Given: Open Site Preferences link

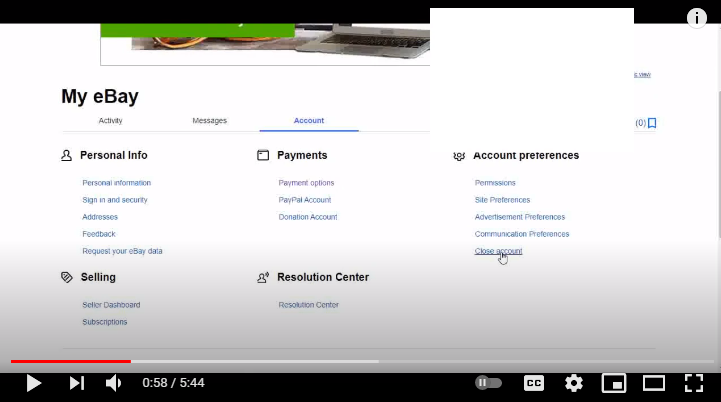Looking at the screenshot, I should 503,200.
